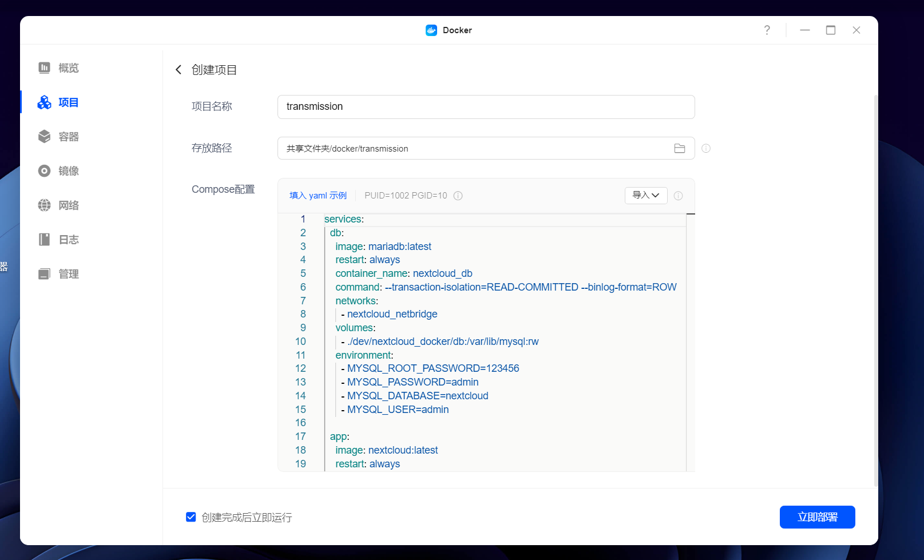
Task: Open the 镜像 image section icon
Action: tap(44, 171)
